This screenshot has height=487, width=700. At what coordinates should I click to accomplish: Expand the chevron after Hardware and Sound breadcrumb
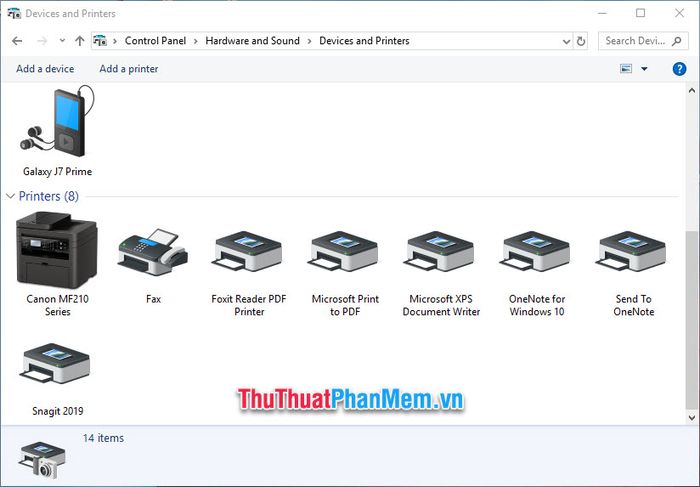point(309,41)
